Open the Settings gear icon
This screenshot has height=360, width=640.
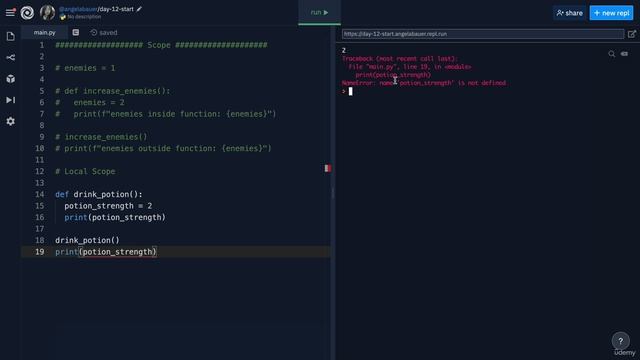point(11,121)
